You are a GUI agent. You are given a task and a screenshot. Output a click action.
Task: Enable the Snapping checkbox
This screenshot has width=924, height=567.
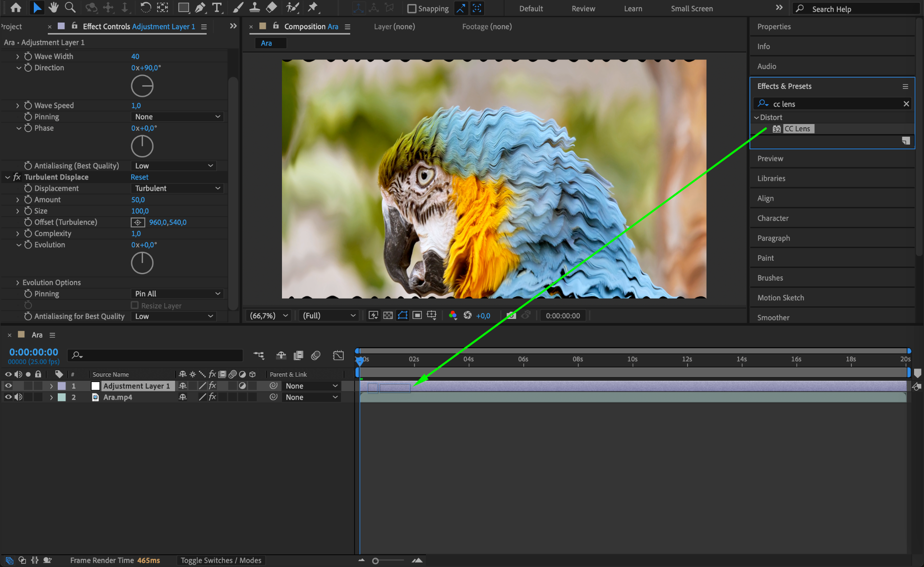[411, 9]
